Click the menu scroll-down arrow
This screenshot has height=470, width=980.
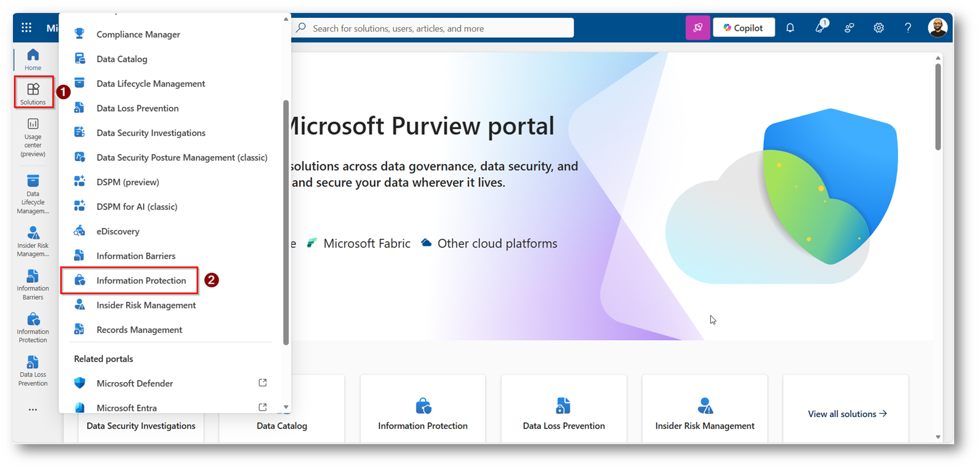[286, 407]
